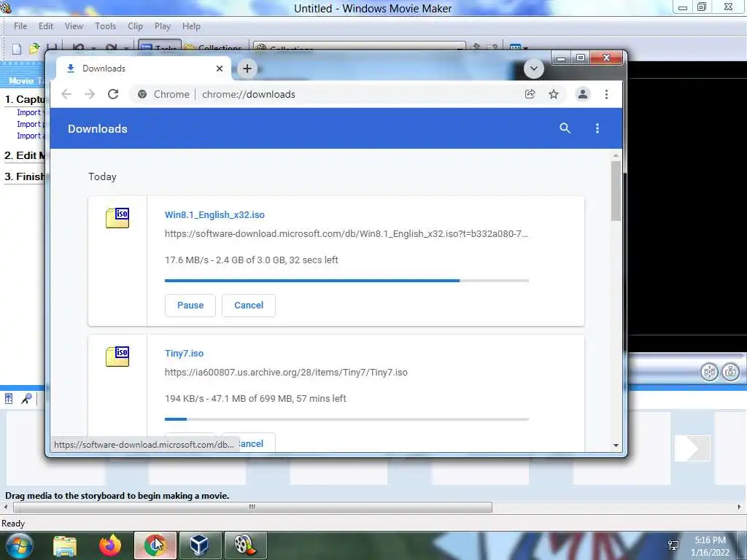Click the Downloads page scroll-down arrow

coord(616,446)
